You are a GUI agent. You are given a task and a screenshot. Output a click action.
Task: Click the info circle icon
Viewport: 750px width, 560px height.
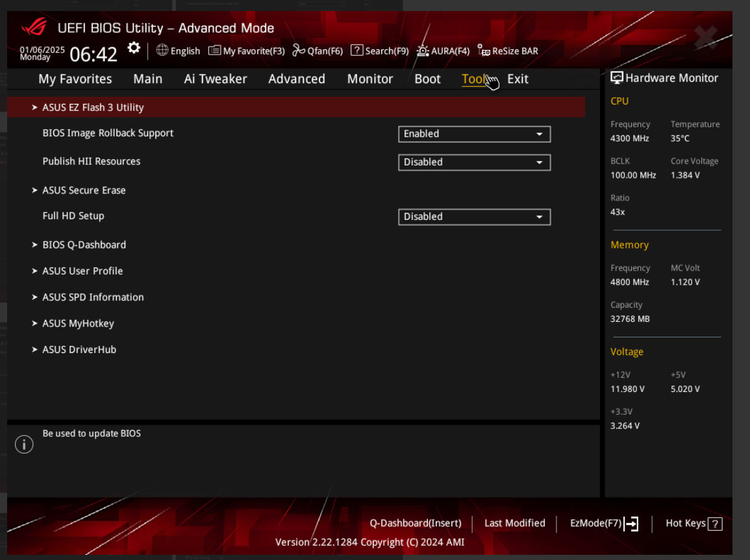click(x=24, y=444)
